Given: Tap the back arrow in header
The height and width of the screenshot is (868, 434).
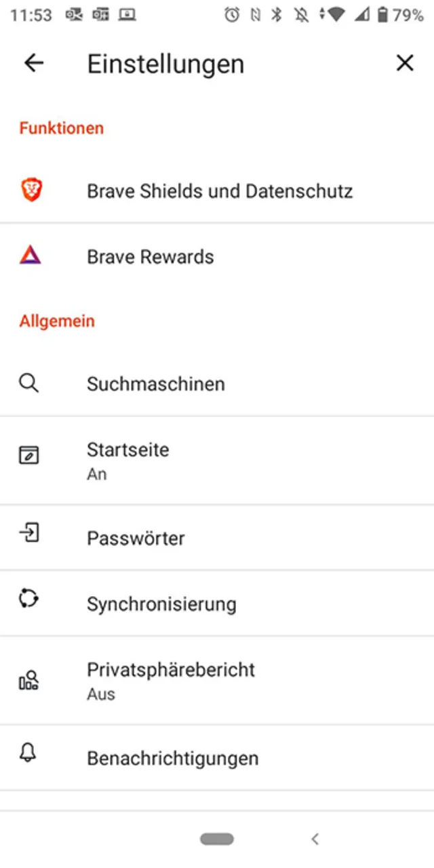Looking at the screenshot, I should [x=33, y=63].
